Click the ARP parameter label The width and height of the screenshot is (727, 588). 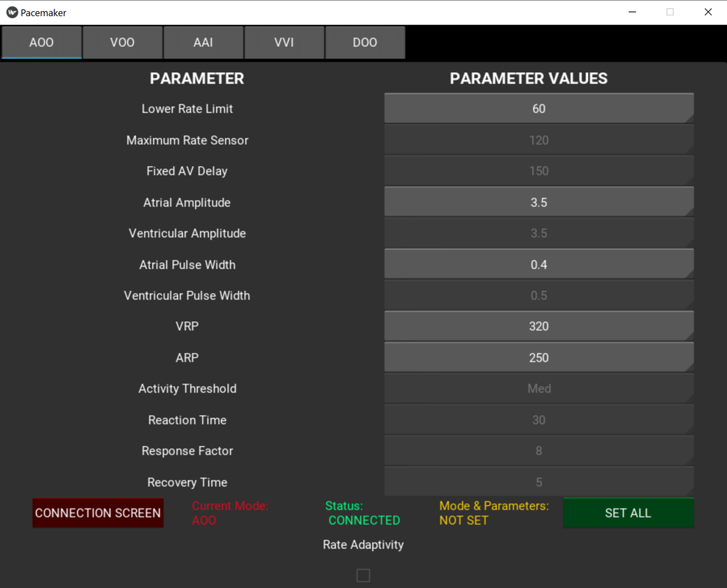point(187,357)
